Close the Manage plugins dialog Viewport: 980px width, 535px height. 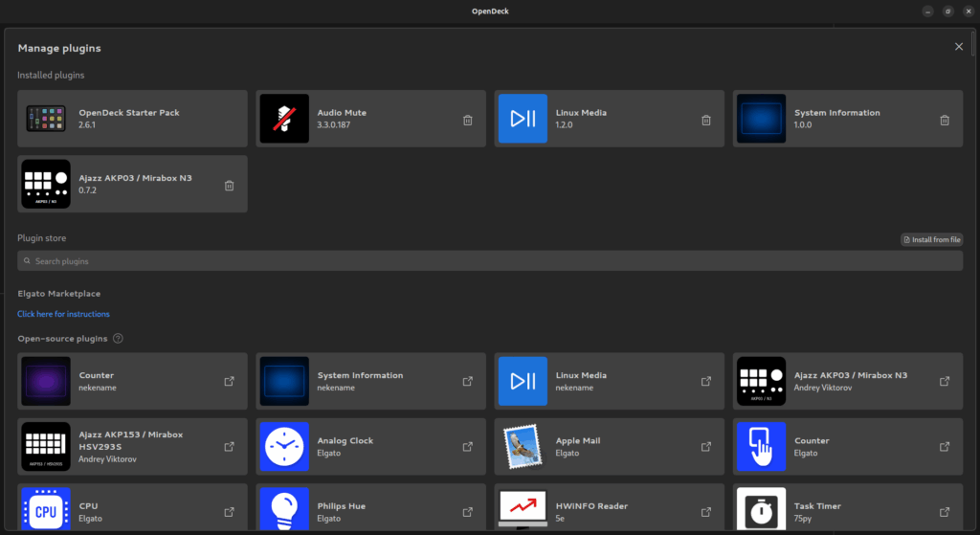959,47
